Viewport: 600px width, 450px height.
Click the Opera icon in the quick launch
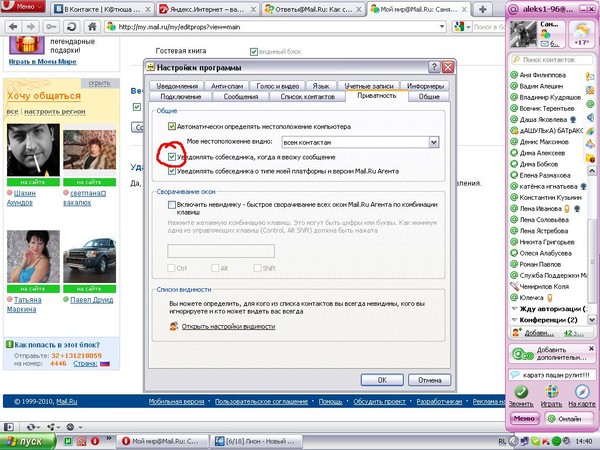point(95,441)
